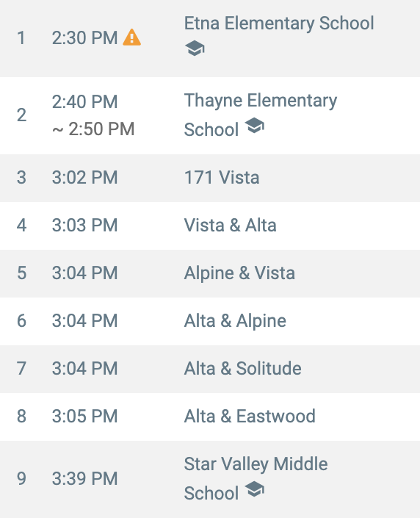Open the 171 Vista stop
Screen dimensions: 420x526
coord(210,178)
